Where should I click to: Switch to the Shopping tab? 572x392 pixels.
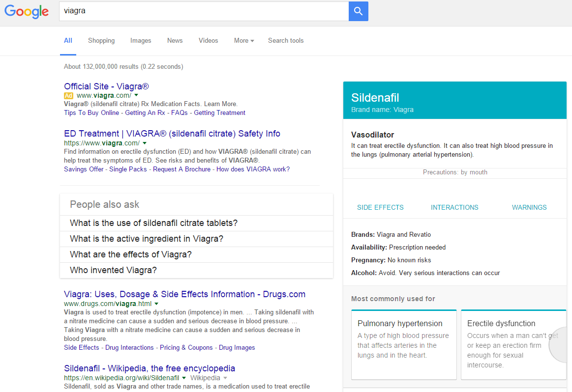101,41
